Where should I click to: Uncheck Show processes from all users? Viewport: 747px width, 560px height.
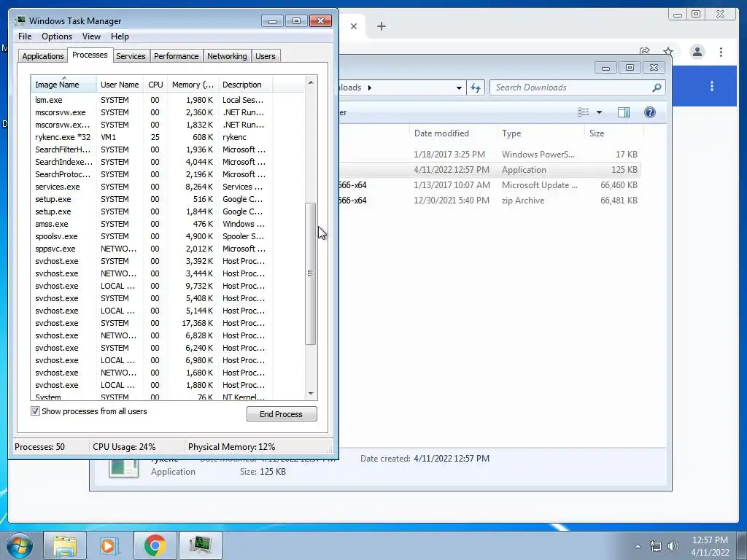pyautogui.click(x=35, y=411)
